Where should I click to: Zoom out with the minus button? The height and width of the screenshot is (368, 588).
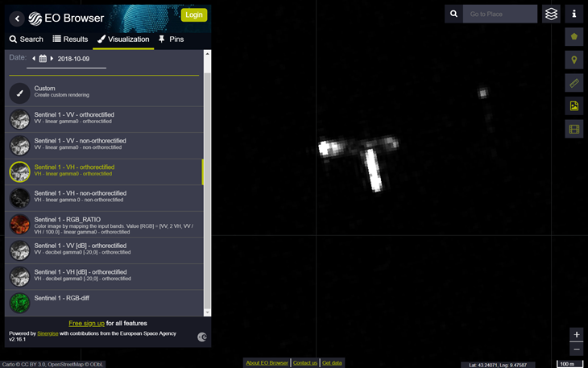pyautogui.click(x=577, y=349)
